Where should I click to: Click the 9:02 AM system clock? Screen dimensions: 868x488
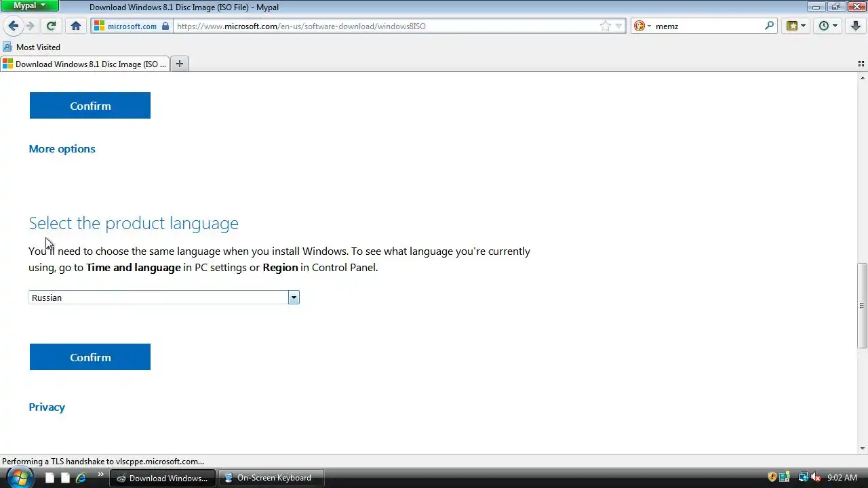[842, 478]
